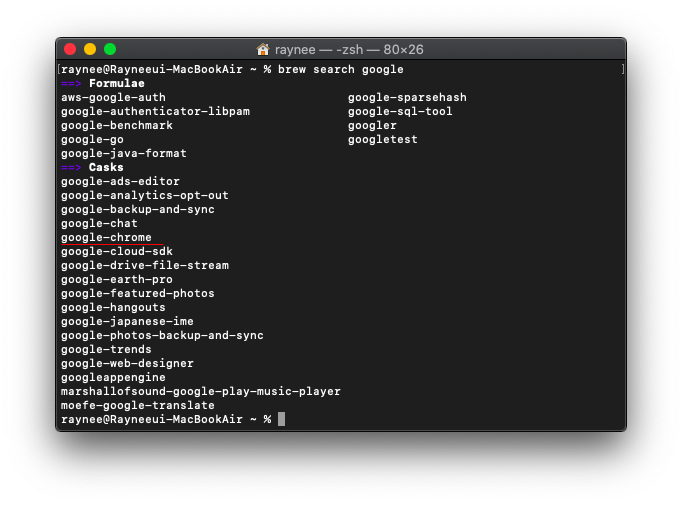
Task: Click the 'google-cloud-sdk' cask
Action: click(x=117, y=251)
